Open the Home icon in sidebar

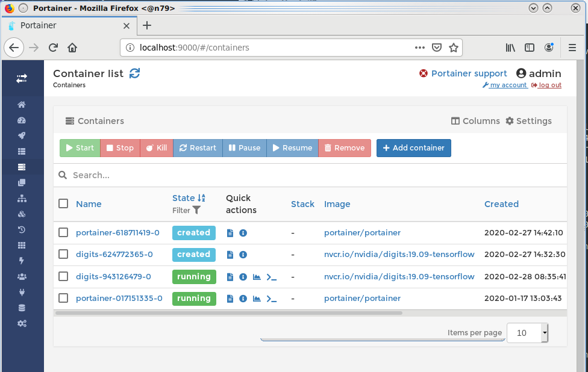click(x=22, y=105)
